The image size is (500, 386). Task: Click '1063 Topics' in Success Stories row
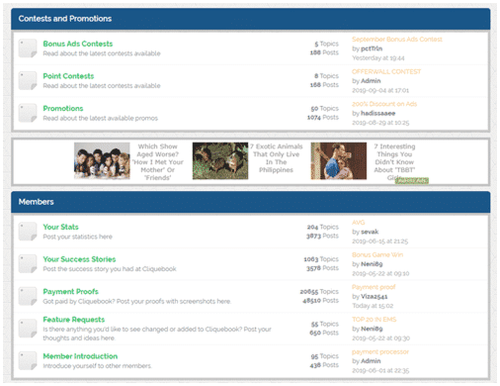pos(321,259)
